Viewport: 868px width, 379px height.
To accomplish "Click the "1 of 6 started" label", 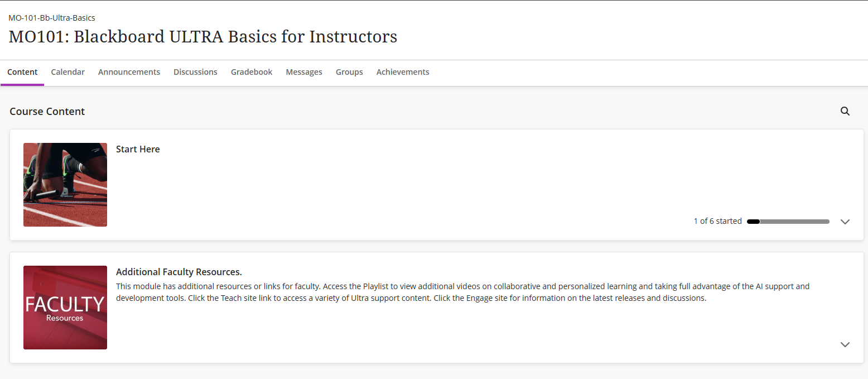I will [x=717, y=221].
